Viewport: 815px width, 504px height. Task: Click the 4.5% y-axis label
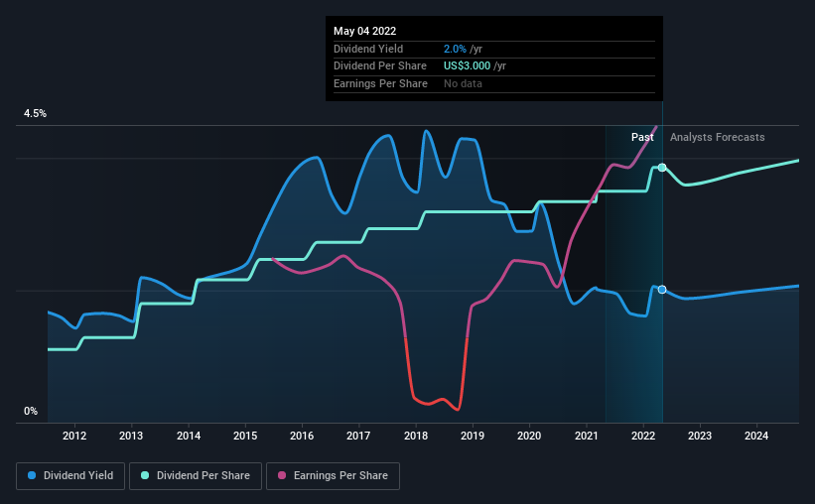[x=35, y=113]
